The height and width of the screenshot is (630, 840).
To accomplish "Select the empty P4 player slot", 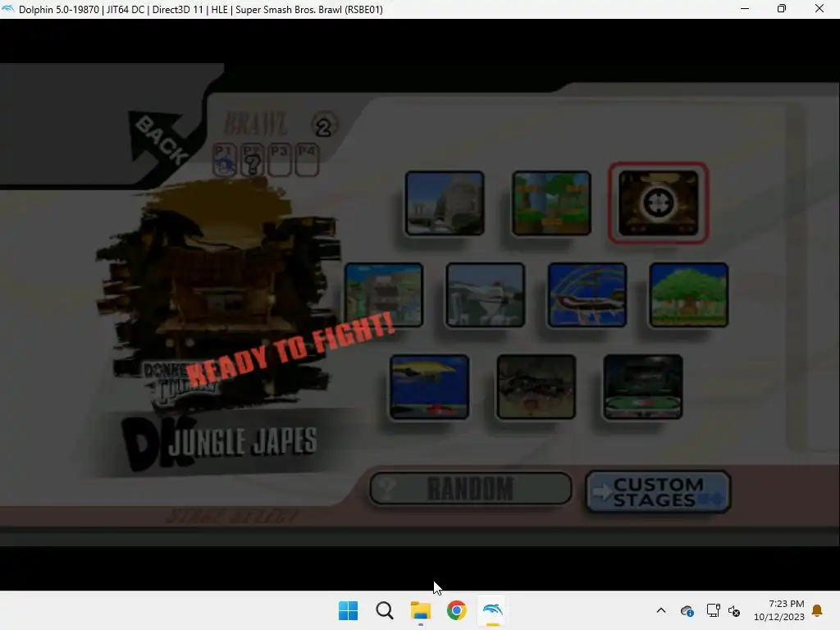I will tap(307, 160).
